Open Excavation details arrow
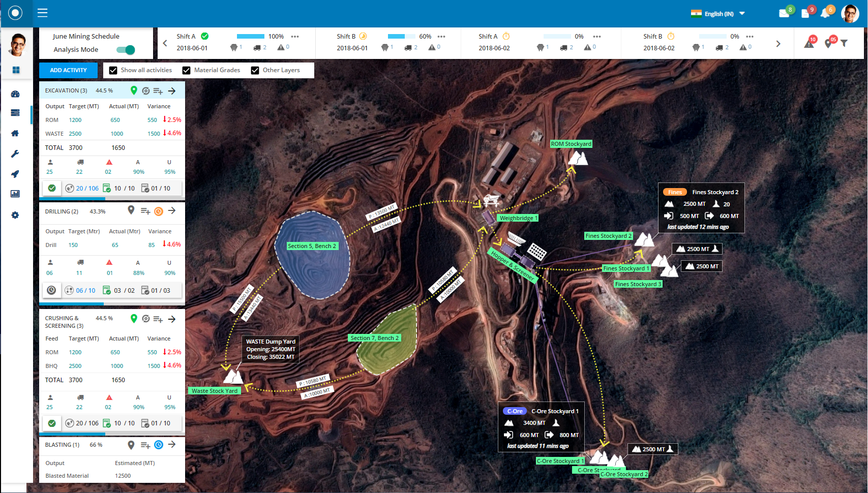The height and width of the screenshot is (493, 868). pyautogui.click(x=172, y=91)
